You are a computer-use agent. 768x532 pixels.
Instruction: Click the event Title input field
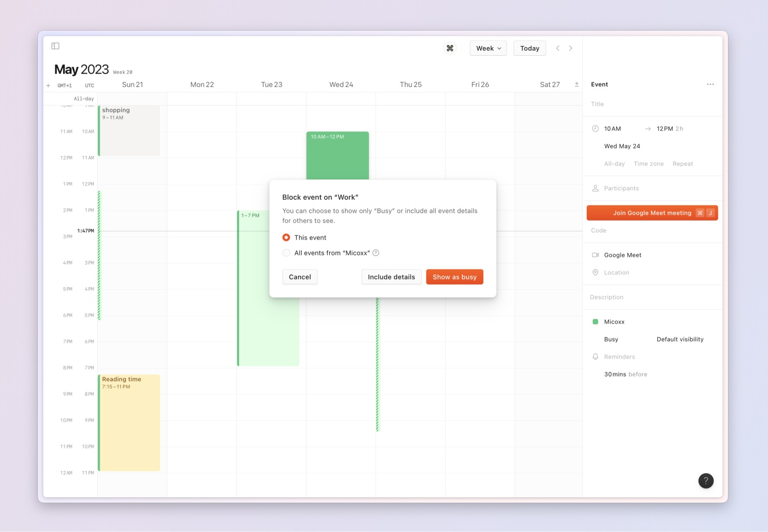pos(650,104)
